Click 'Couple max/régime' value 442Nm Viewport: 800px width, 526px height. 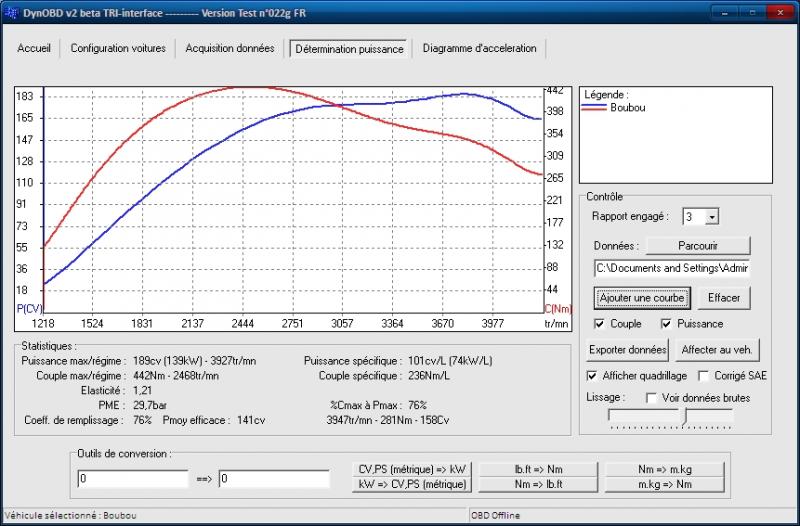[x=176, y=376]
